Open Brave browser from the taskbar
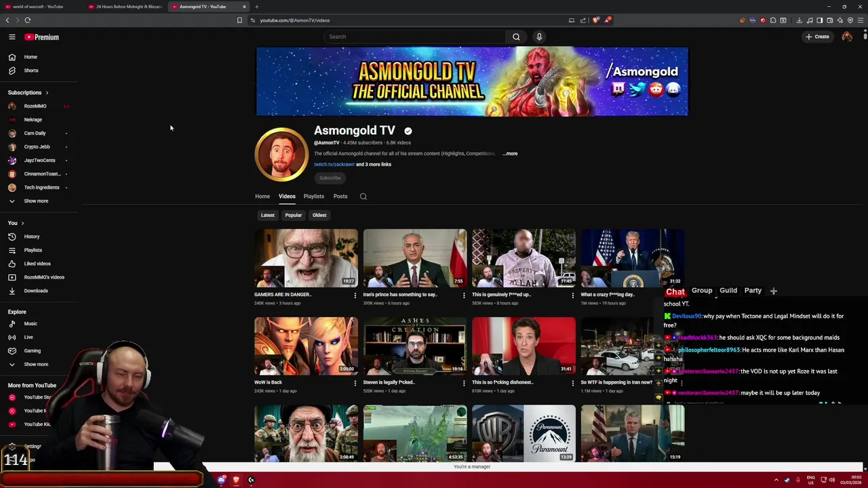868x488 pixels. pyautogui.click(x=236, y=480)
